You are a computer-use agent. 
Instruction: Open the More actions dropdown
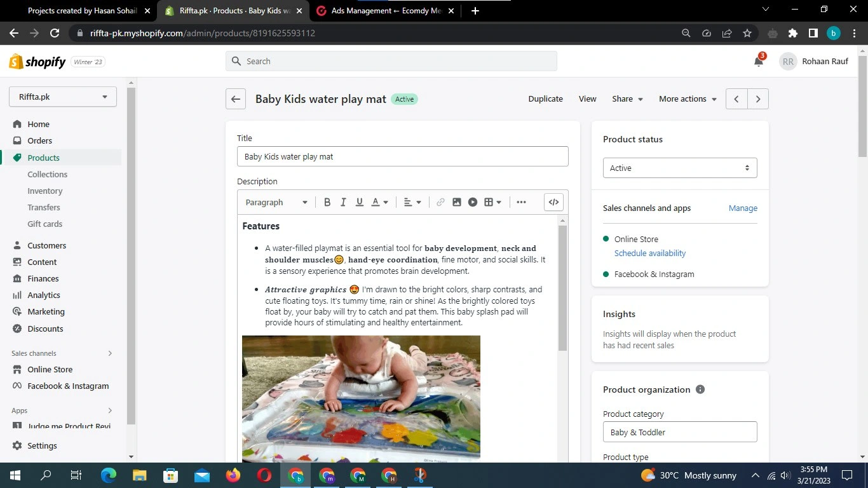(688, 98)
